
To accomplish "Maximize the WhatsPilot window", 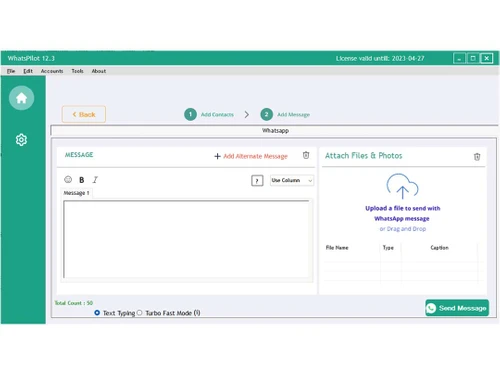I will 473,59.
